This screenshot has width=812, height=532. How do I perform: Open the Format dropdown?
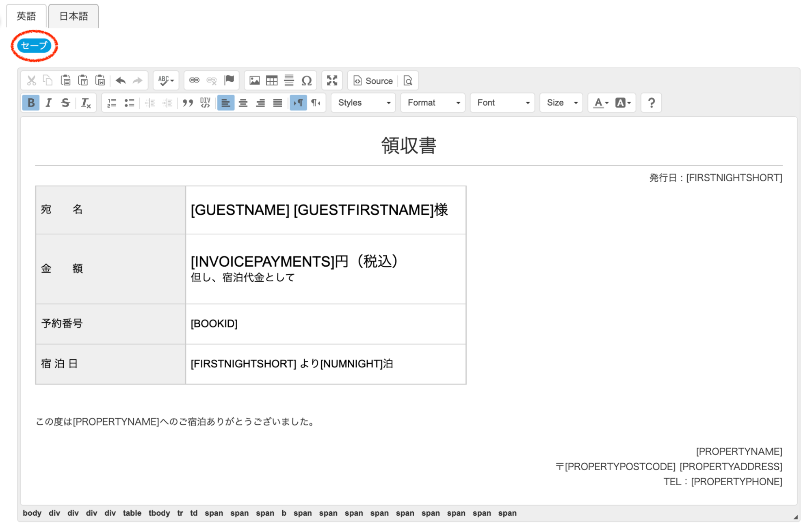tap(433, 103)
